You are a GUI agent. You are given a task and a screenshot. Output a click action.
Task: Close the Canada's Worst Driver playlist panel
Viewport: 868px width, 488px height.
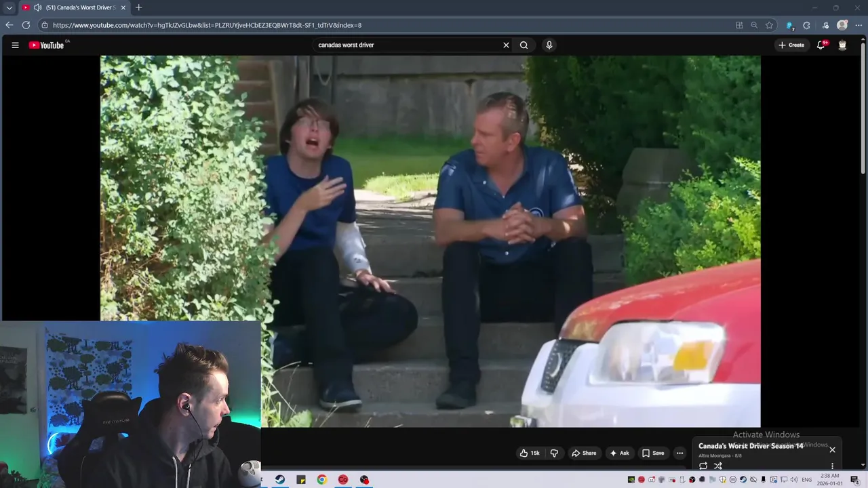[x=832, y=449]
